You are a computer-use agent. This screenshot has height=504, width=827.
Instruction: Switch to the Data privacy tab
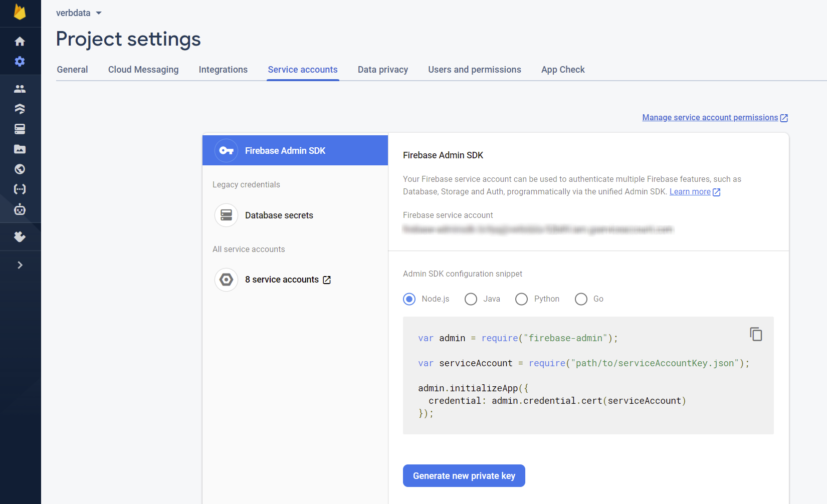pyautogui.click(x=383, y=70)
